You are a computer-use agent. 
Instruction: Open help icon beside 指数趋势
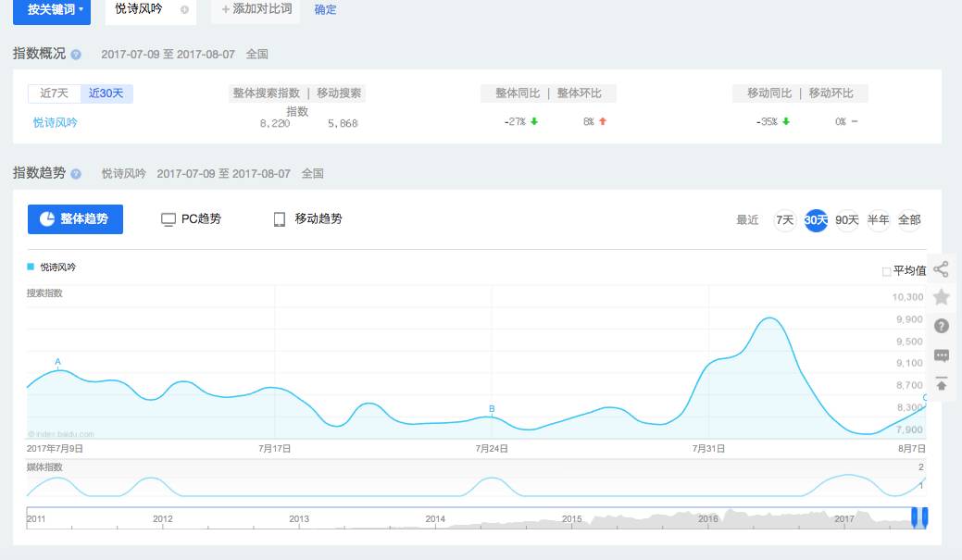(76, 174)
